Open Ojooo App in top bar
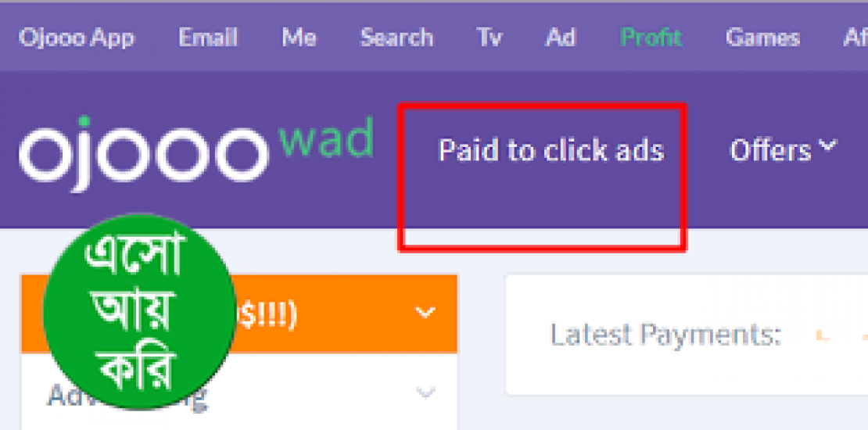The image size is (868, 430). pyautogui.click(x=77, y=38)
